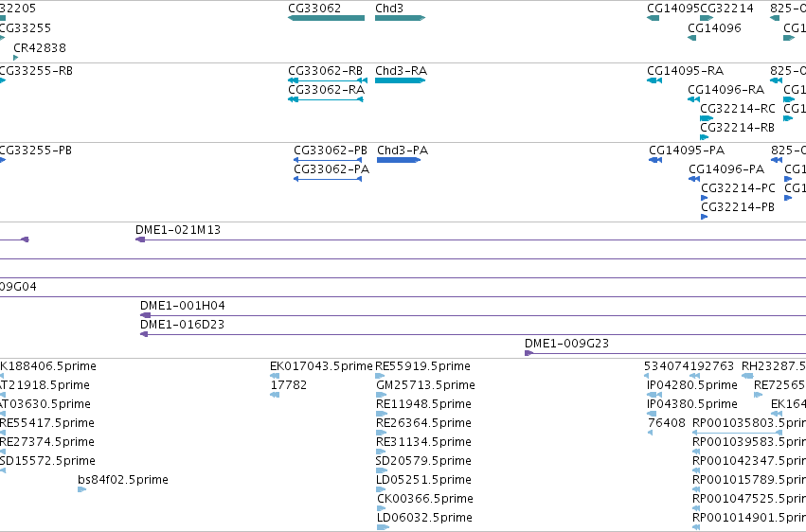The width and height of the screenshot is (806, 532).
Task: Select the DME1-021M13 BAC arrowhead
Action: [x=140, y=239]
